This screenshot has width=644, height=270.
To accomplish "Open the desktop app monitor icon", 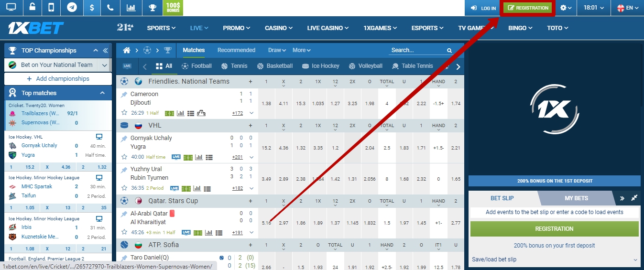I will pyautogui.click(x=11, y=8).
